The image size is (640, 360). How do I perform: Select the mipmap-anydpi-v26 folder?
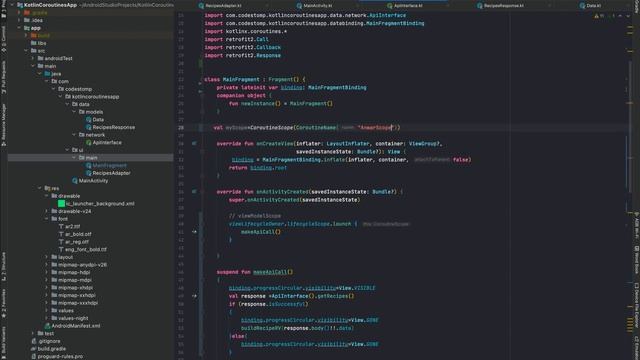point(79,264)
